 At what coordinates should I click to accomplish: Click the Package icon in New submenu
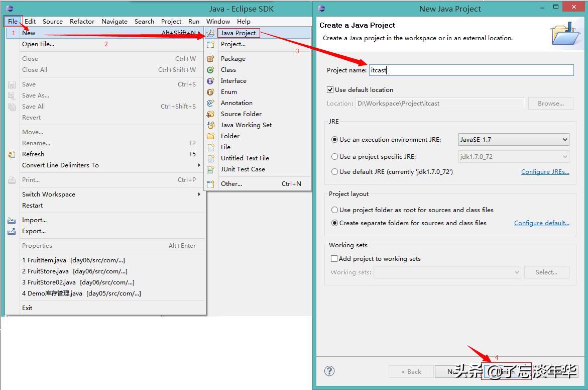point(211,59)
